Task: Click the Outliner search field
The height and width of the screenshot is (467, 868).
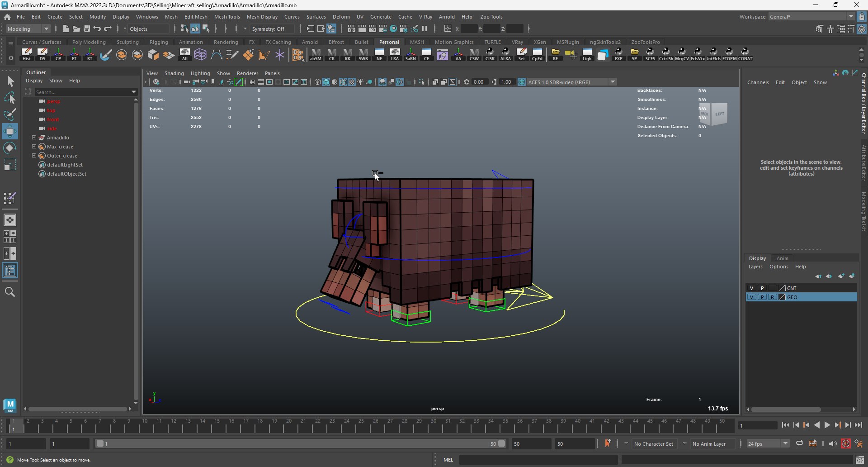Action: (x=83, y=92)
